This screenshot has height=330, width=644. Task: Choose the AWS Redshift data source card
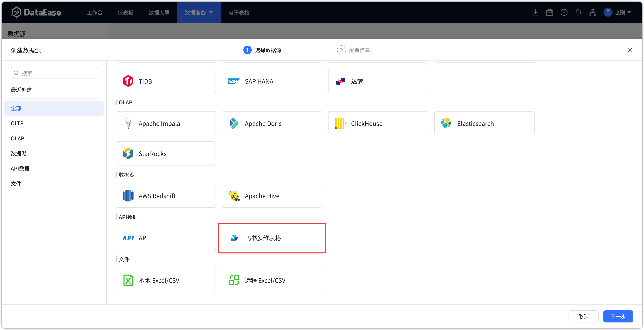tap(166, 196)
